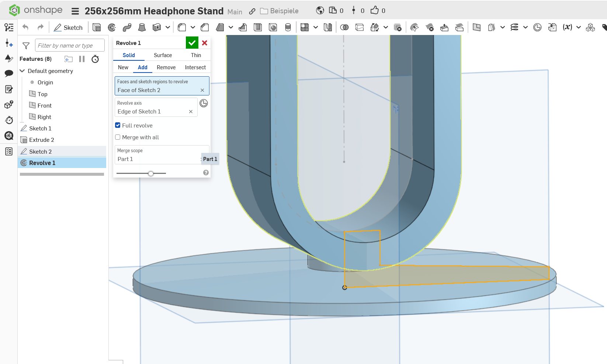The width and height of the screenshot is (607, 364).
Task: Select the Move face tool icon
Action: point(444,27)
